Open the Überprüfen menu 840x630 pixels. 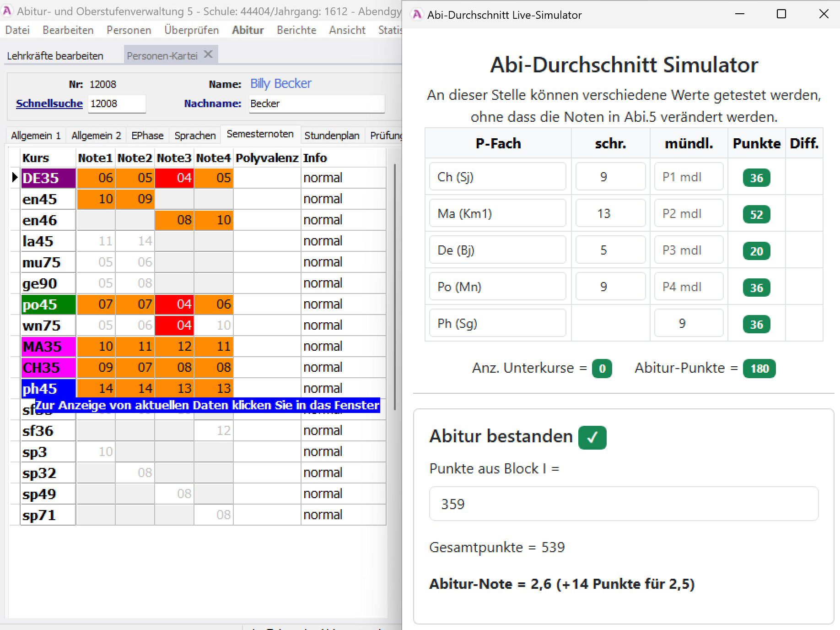coord(192,30)
